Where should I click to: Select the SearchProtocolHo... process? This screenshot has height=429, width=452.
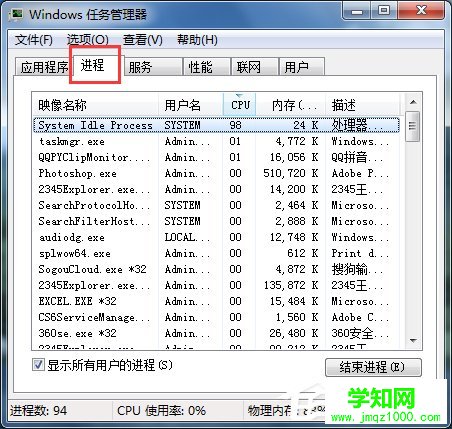pyautogui.click(x=216, y=205)
